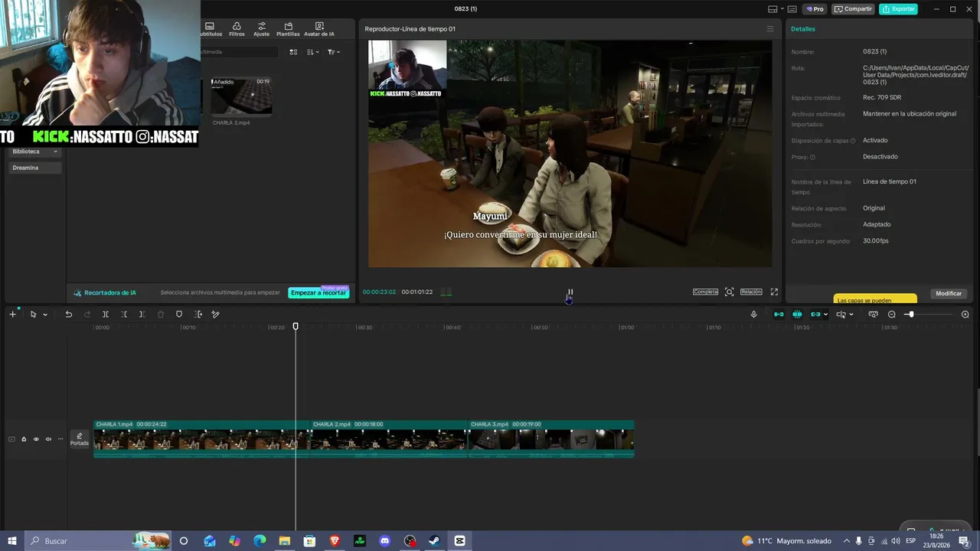Screen dimensions: 980x551
Task: Redo the last undone edit
Action: (87, 315)
